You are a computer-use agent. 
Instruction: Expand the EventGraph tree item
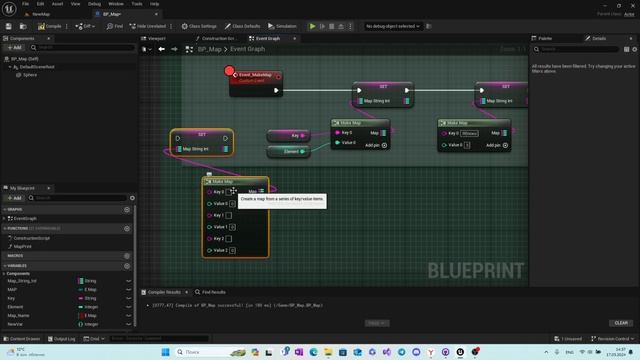click(4, 219)
